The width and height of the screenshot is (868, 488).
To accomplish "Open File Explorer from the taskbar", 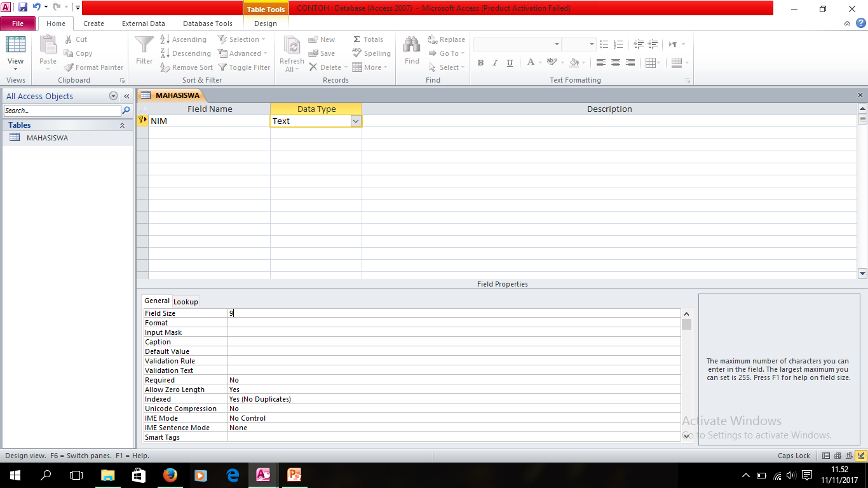I will point(107,475).
